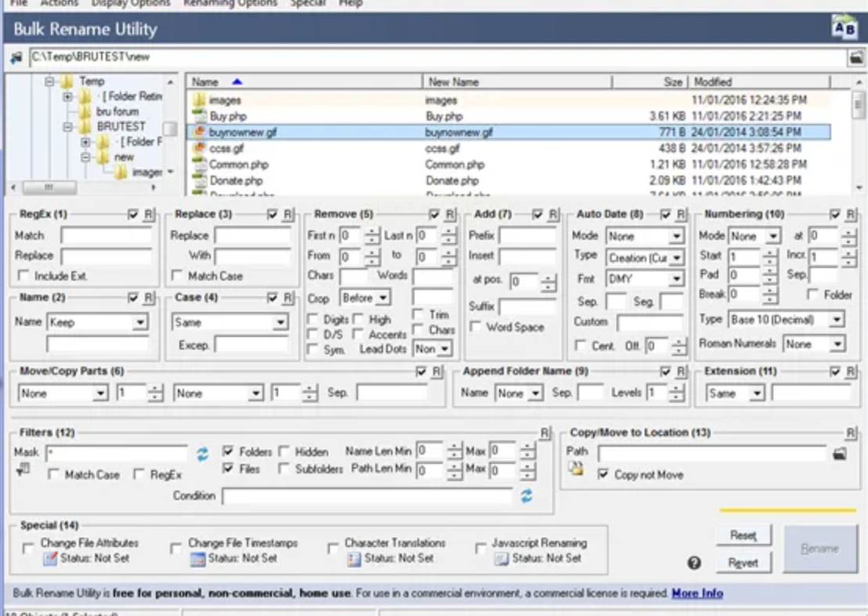
Task: Select the Common.php file in the list
Action: pos(238,165)
